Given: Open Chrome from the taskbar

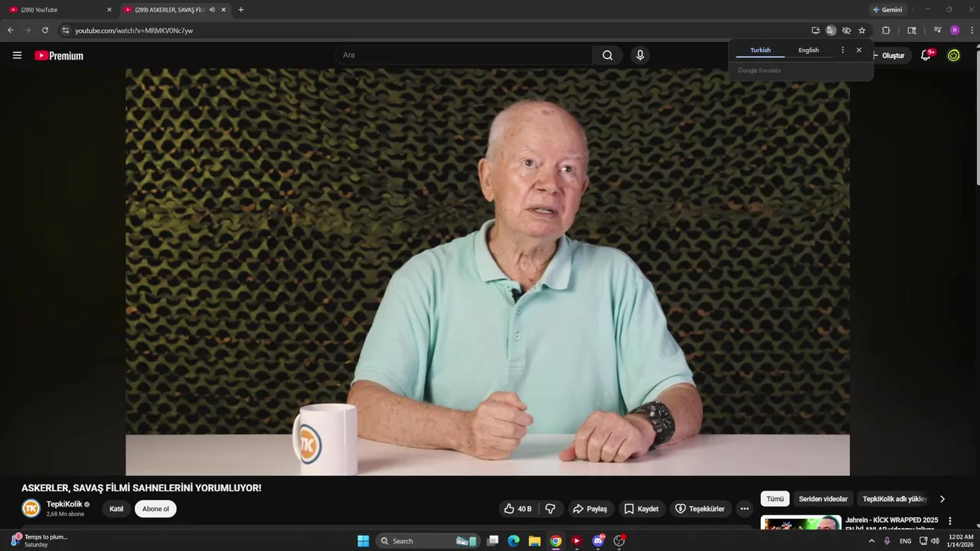Looking at the screenshot, I should point(556,541).
